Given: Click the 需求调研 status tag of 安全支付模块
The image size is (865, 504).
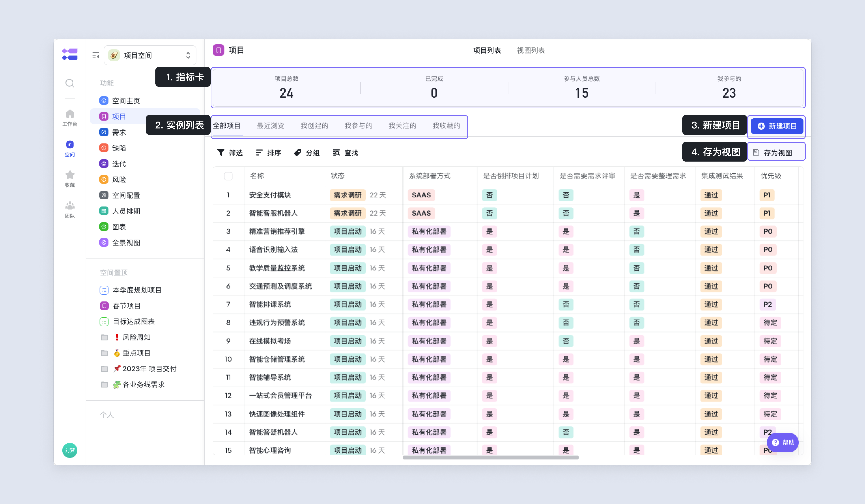Looking at the screenshot, I should [x=347, y=195].
